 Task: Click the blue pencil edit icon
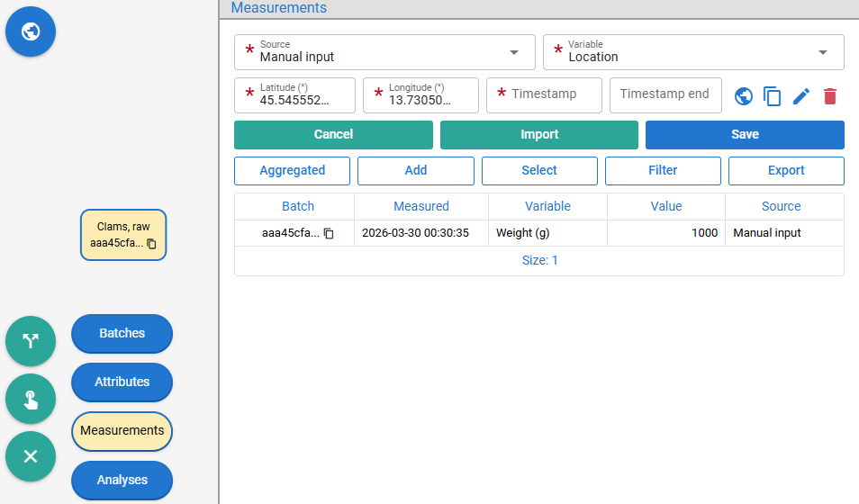801,96
